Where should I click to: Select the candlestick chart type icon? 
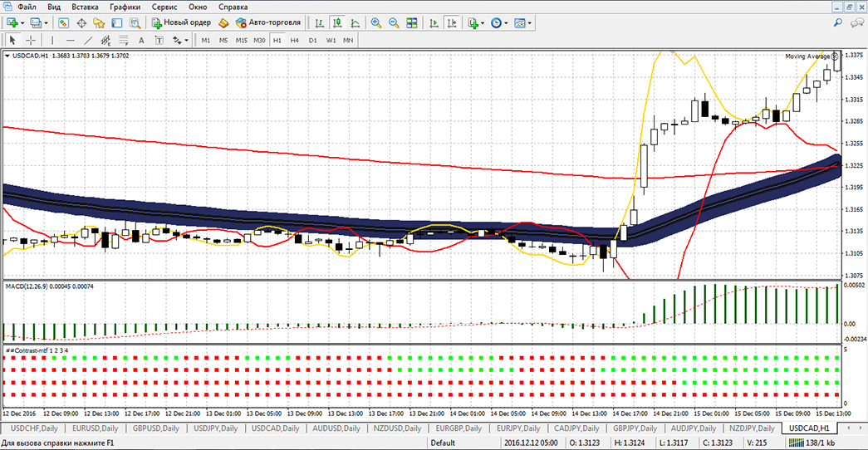pos(337,22)
